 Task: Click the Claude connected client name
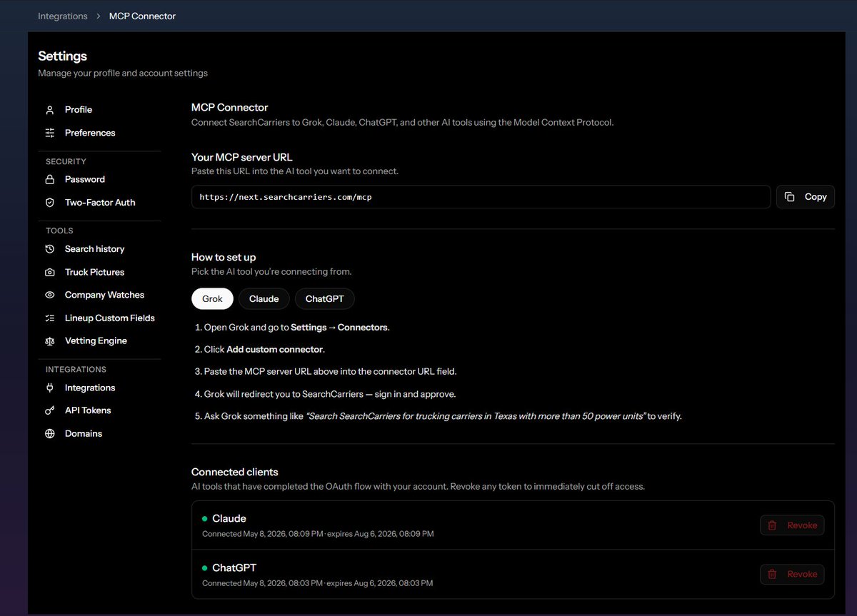coord(229,519)
